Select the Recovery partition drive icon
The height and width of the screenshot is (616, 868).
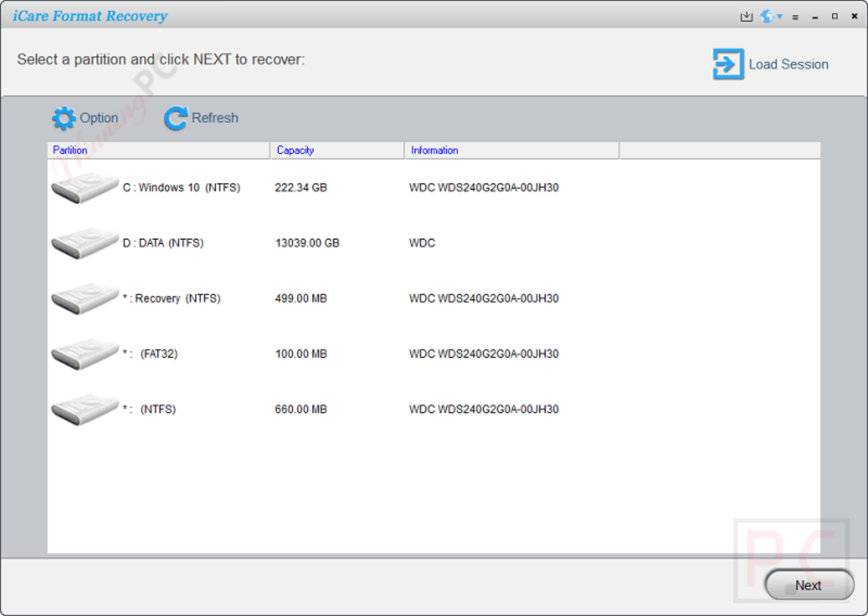(84, 299)
